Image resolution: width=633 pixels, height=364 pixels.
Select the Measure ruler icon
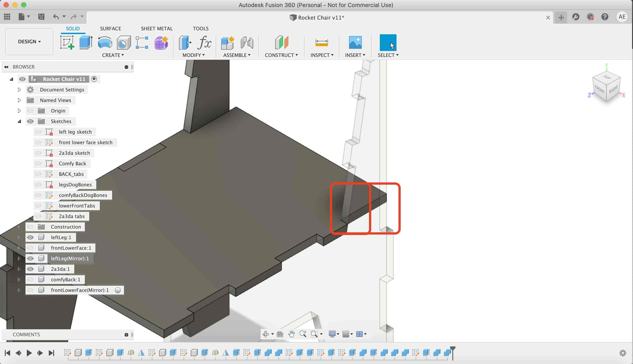(322, 42)
